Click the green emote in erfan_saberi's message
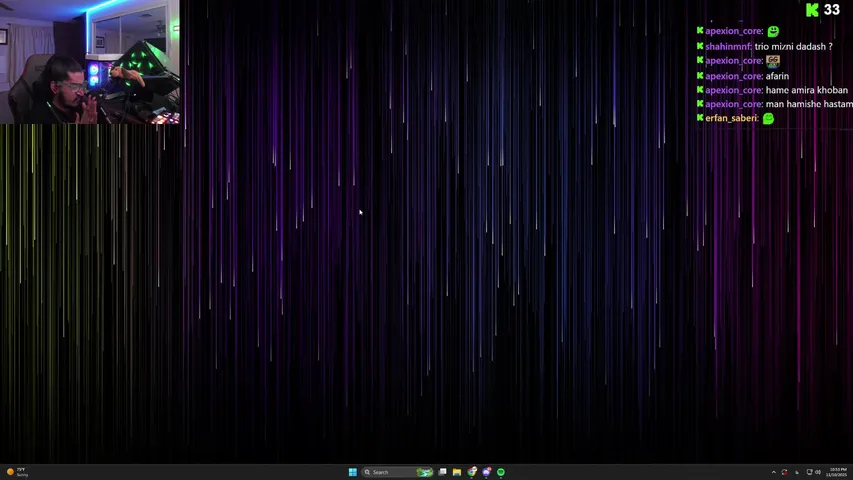853x480 pixels. (768, 118)
